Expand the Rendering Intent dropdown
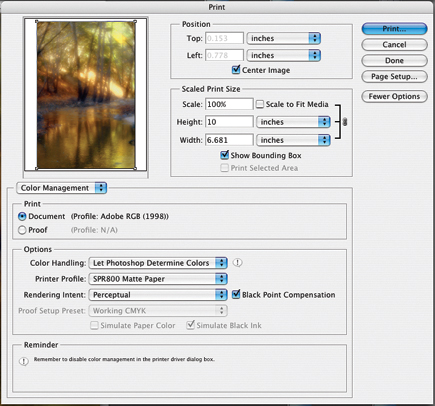The image size is (435, 406). coord(158,295)
